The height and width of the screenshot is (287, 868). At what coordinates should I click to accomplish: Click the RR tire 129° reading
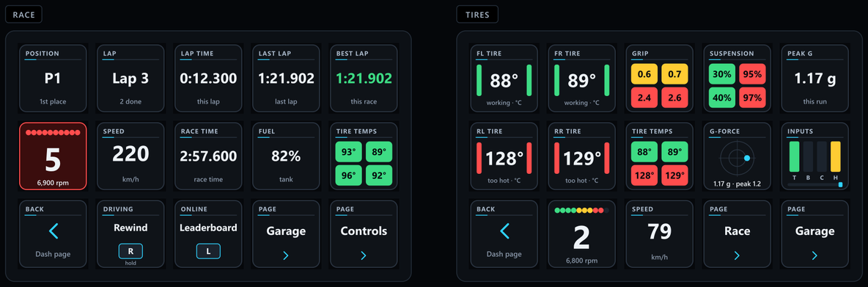click(582, 159)
